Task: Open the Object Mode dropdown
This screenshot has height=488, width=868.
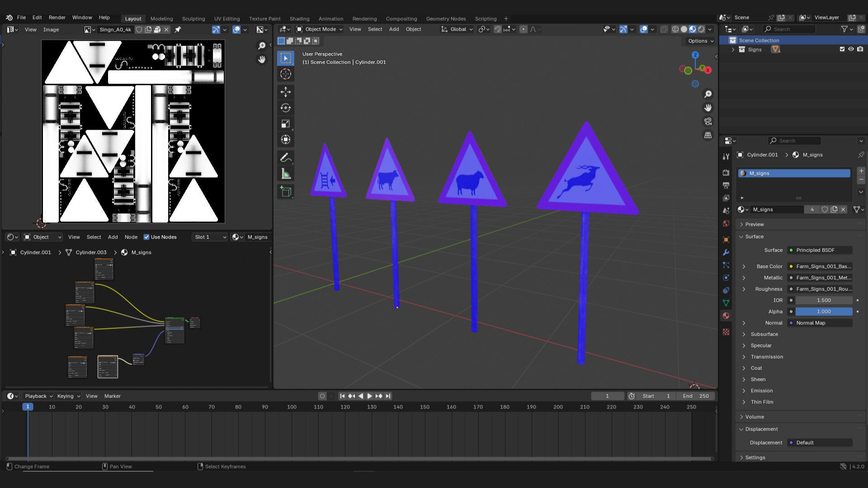Action: (x=319, y=29)
